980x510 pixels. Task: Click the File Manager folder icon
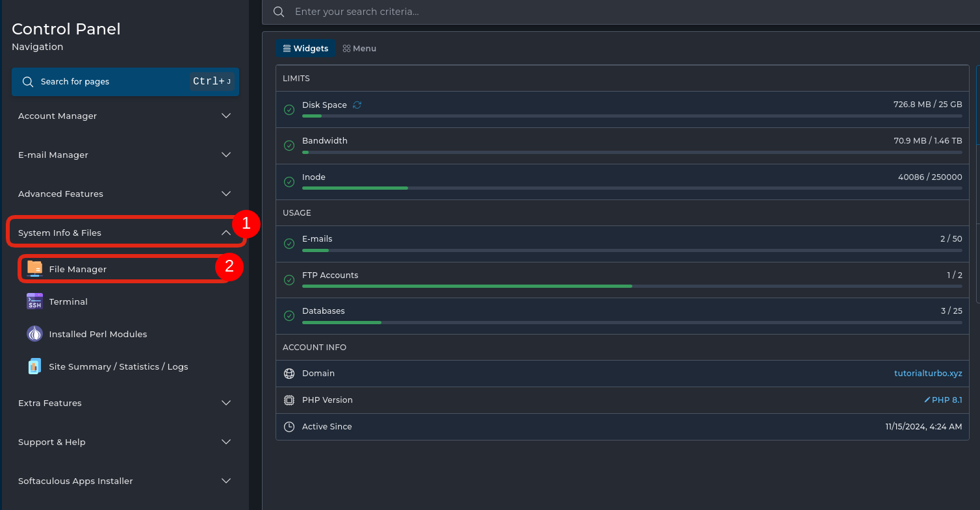pyautogui.click(x=34, y=268)
